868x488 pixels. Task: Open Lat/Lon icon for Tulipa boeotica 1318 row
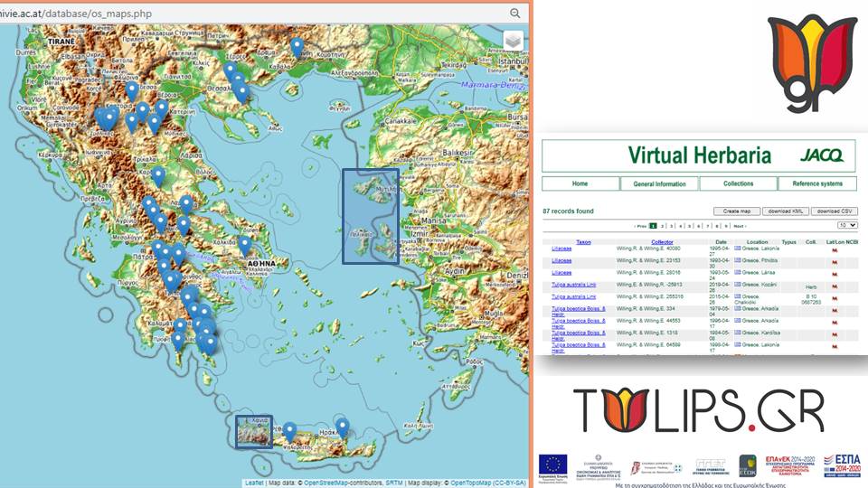835,334
